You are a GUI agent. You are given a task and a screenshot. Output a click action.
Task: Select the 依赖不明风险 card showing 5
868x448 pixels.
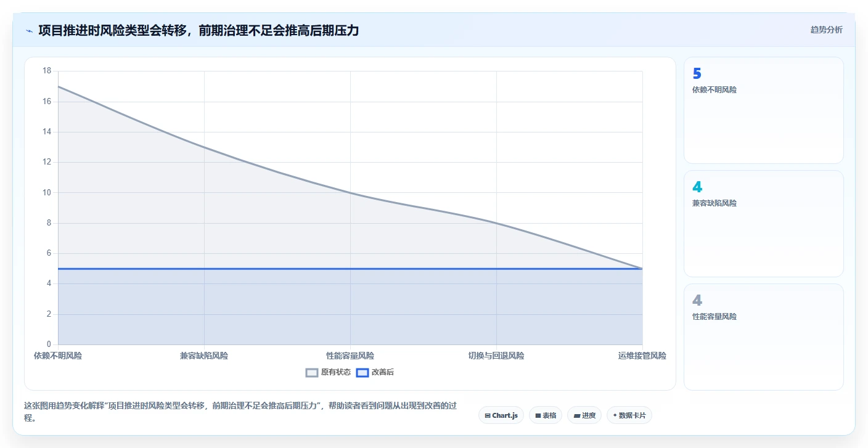(764, 110)
